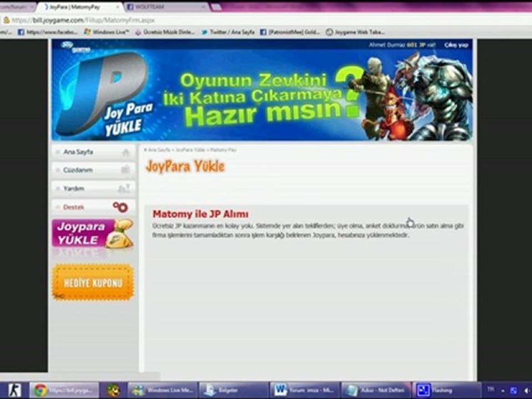The width and height of the screenshot is (532, 399).
Task: Click the volume icon in the system tray
Action: [x=528, y=391]
